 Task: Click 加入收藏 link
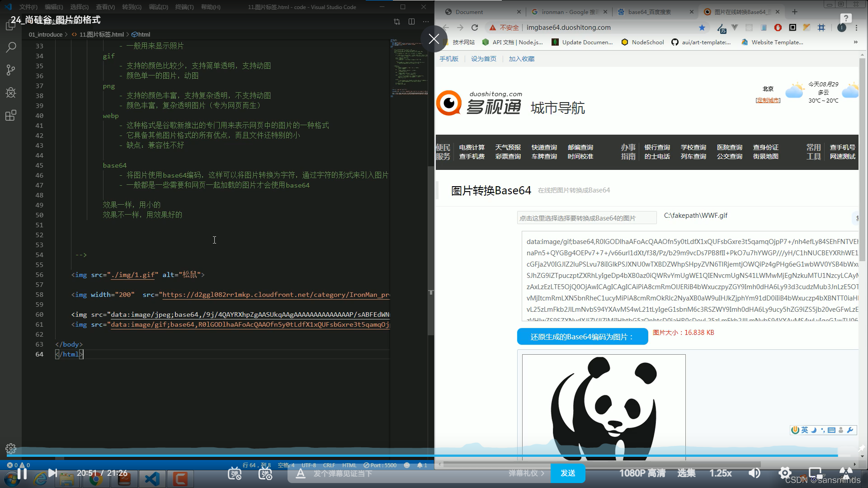coord(522,59)
